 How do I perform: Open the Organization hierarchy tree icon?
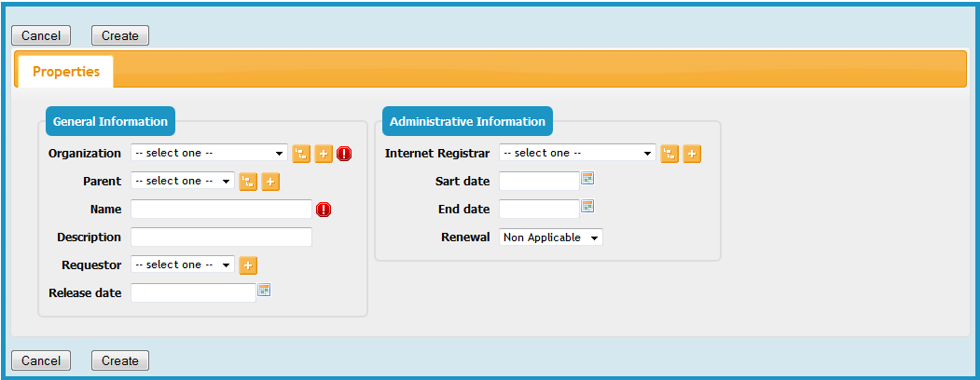301,154
